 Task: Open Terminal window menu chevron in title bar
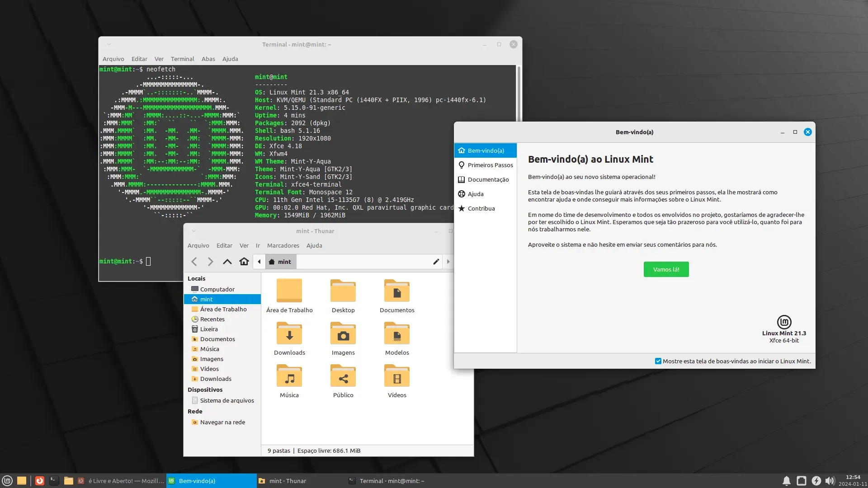109,44
